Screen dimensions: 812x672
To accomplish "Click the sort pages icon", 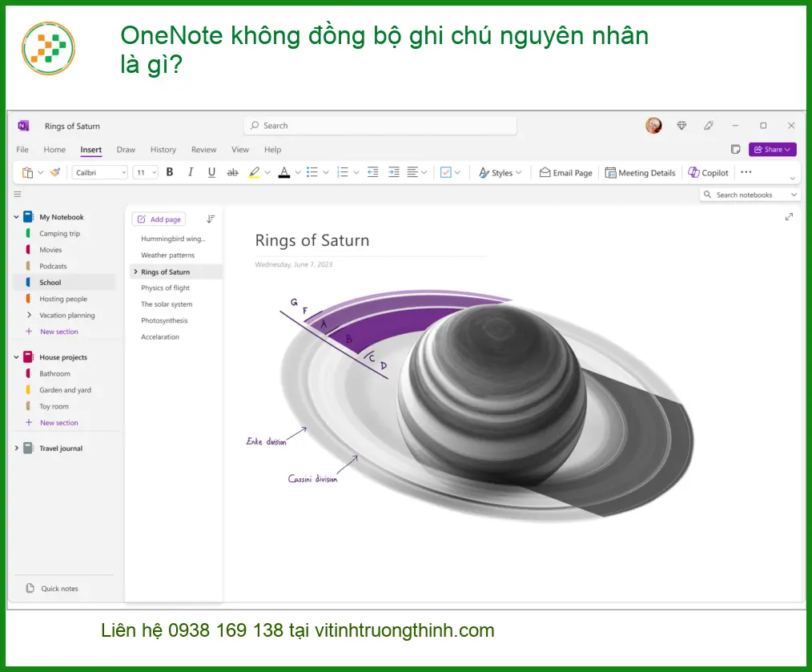I will coord(211,219).
